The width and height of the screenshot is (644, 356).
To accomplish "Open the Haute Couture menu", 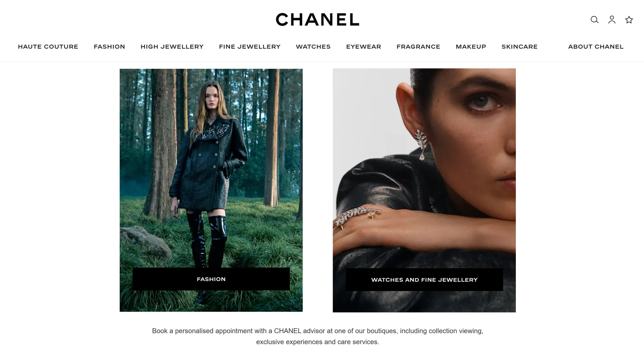I will coord(48,47).
